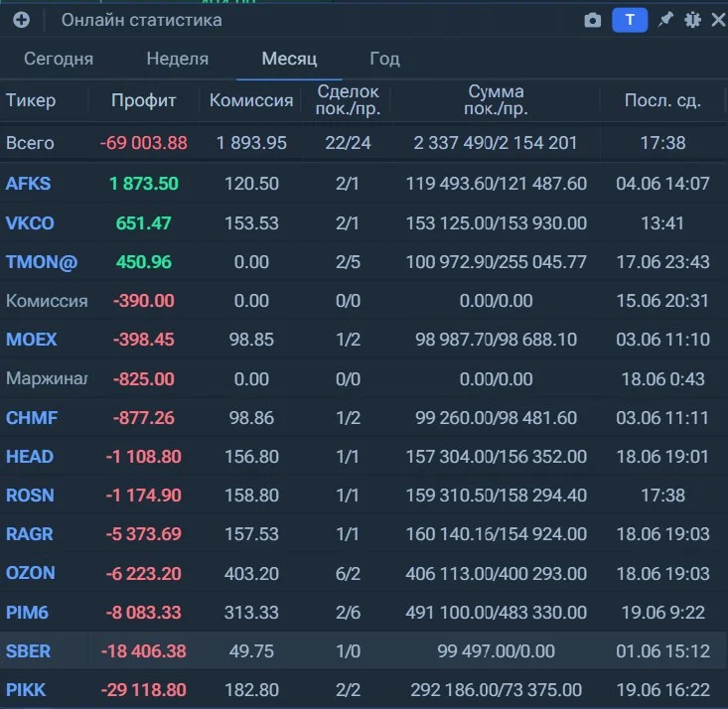Click the plus icon in the header
The image size is (728, 709).
pos(22,20)
